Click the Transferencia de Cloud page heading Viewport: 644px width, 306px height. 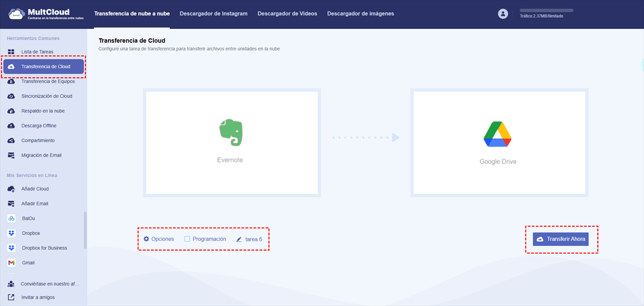tap(132, 41)
